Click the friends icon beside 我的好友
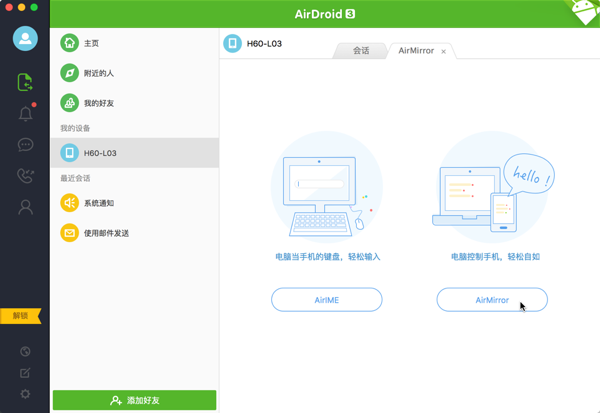The image size is (600, 413). pyautogui.click(x=69, y=103)
